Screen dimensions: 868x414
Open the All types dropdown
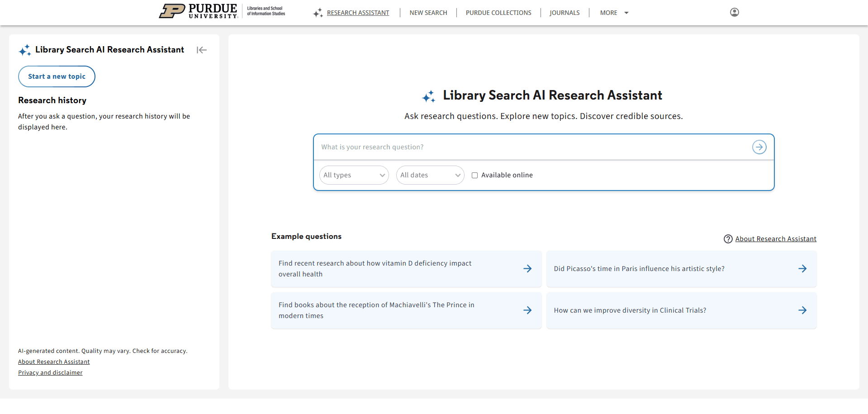coord(354,175)
